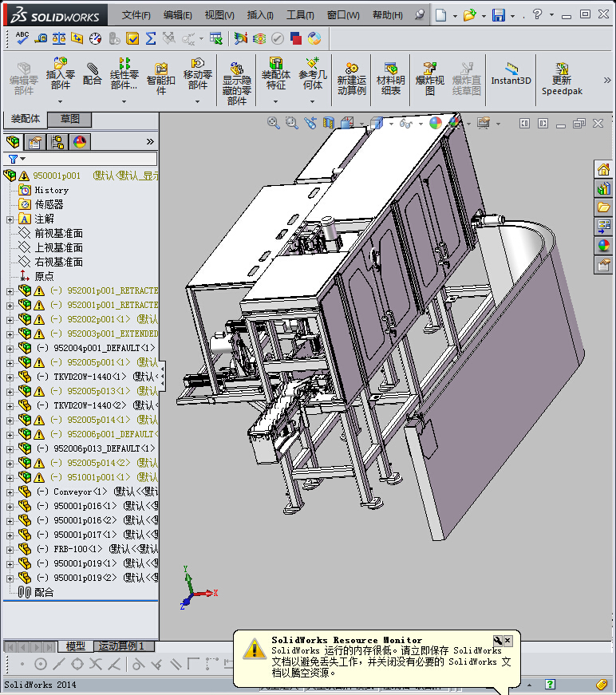Switch to the 模型 bottom tab

75,646
